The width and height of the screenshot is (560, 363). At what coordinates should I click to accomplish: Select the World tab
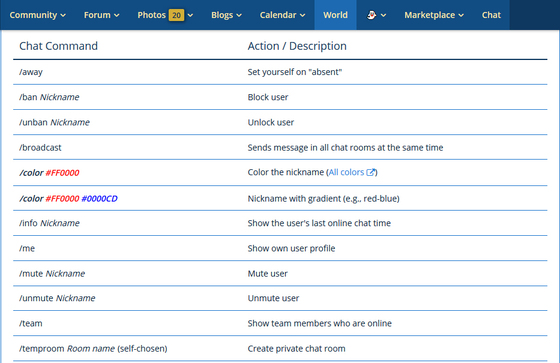click(335, 15)
